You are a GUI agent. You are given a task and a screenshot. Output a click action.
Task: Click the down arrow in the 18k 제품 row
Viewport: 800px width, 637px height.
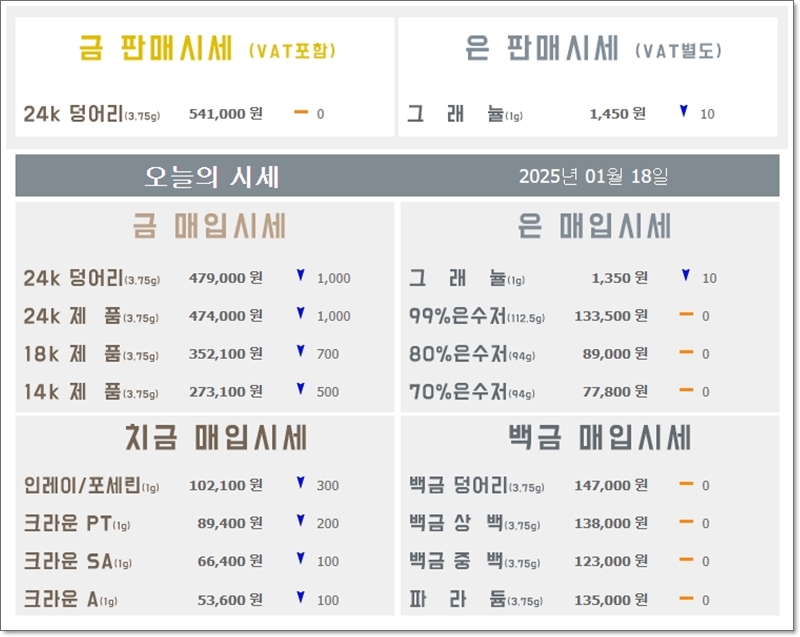tap(301, 351)
